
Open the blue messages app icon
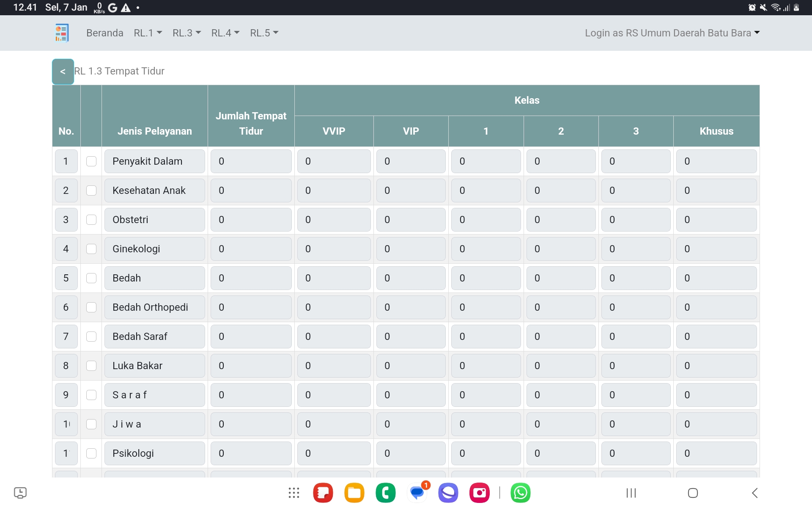(417, 493)
